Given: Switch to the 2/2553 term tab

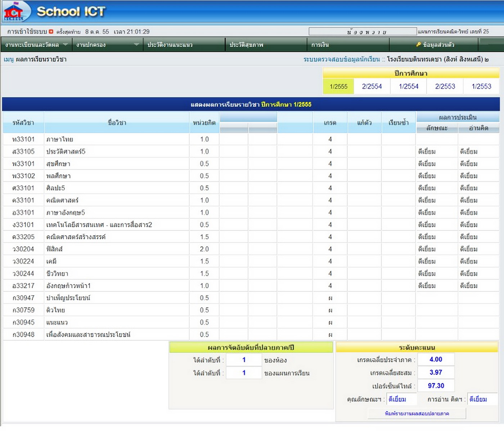Looking at the screenshot, I should (445, 86).
